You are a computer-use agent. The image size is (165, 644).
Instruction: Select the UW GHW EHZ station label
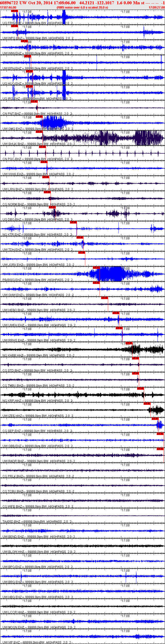[x=12, y=295]
